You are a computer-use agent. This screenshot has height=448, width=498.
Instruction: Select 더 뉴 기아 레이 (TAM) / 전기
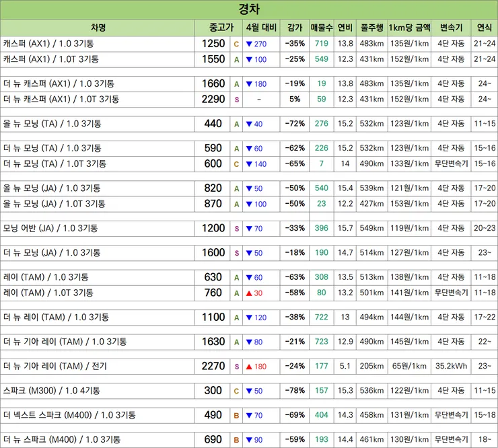[55, 366]
